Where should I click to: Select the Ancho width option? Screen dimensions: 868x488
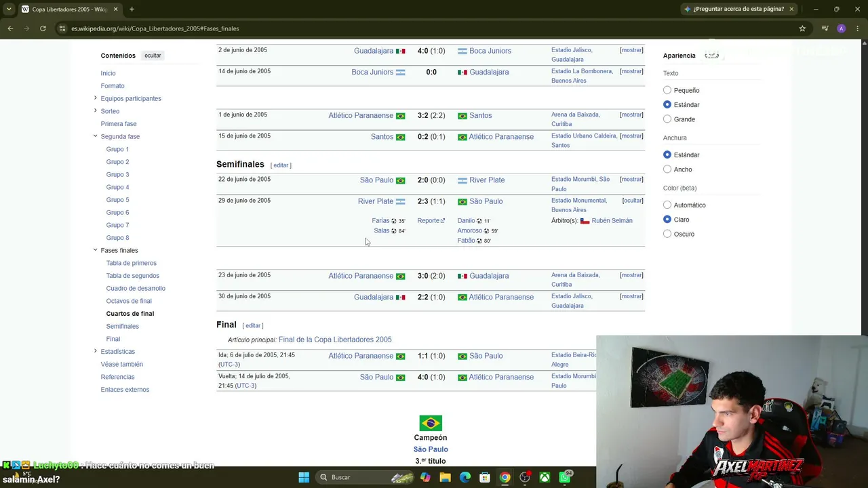(667, 169)
